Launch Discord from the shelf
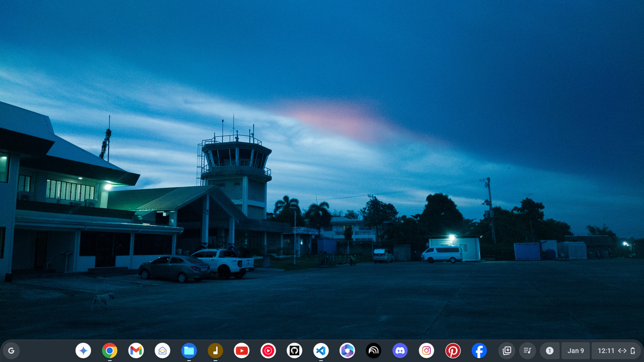644x362 pixels. point(400,351)
